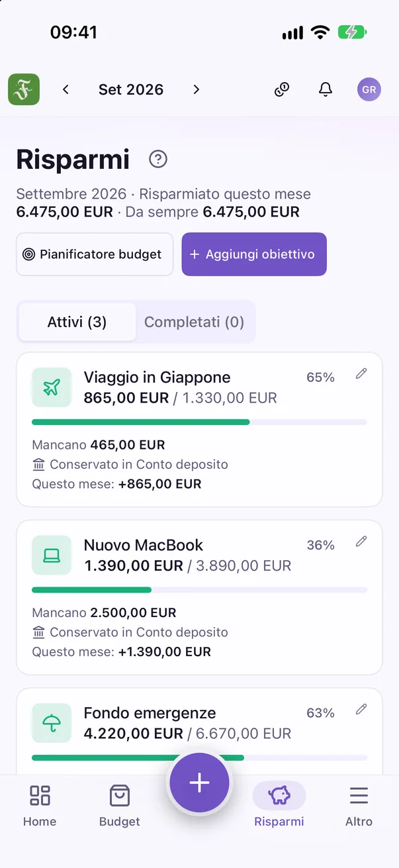
Task: Open the green F app logo
Action: click(x=24, y=89)
